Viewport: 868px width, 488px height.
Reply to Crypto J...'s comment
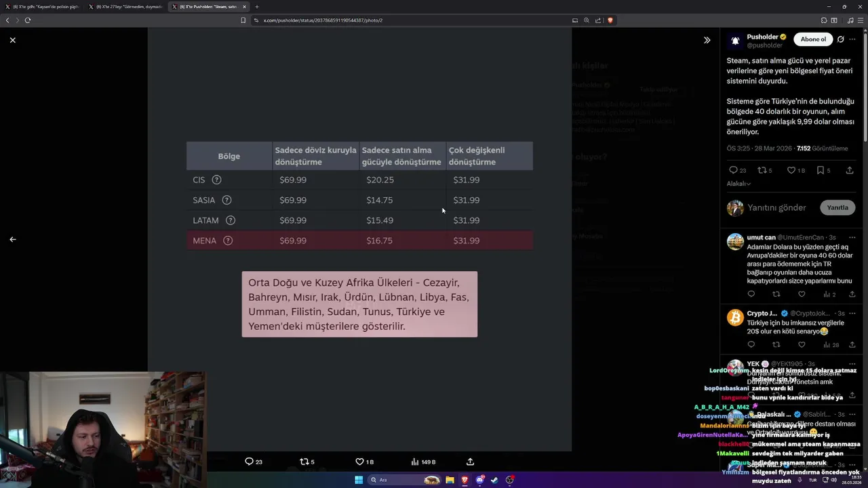(751, 344)
